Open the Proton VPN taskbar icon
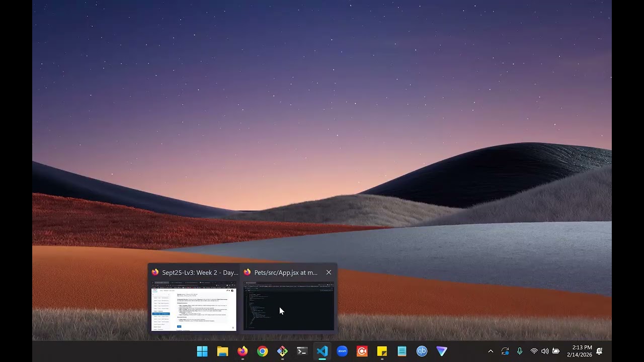644x362 pixels. click(x=442, y=351)
